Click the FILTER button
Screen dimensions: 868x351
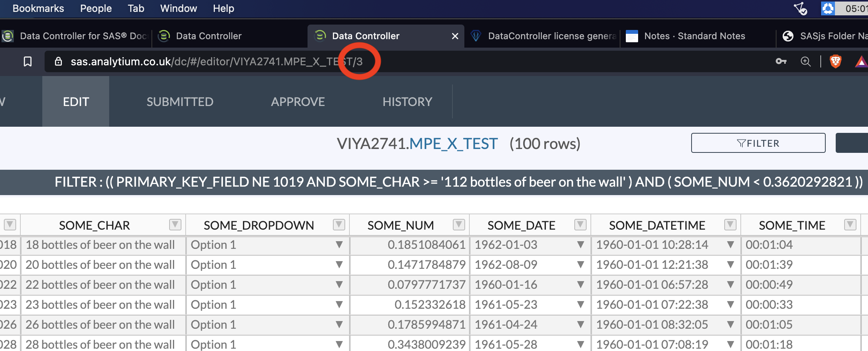758,143
